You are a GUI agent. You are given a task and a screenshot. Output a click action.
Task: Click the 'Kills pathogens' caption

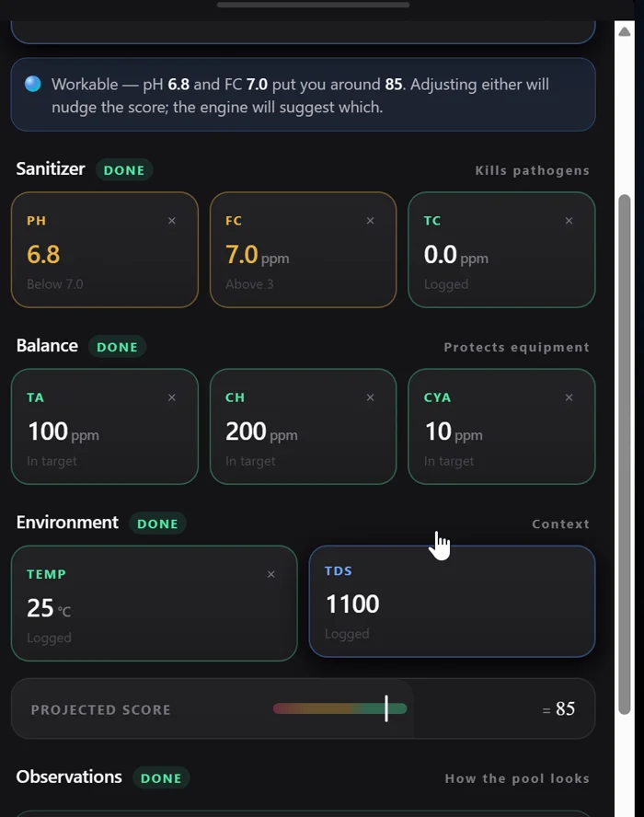tap(532, 170)
